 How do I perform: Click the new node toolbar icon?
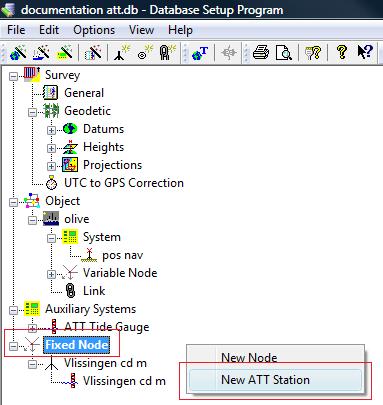click(121, 53)
